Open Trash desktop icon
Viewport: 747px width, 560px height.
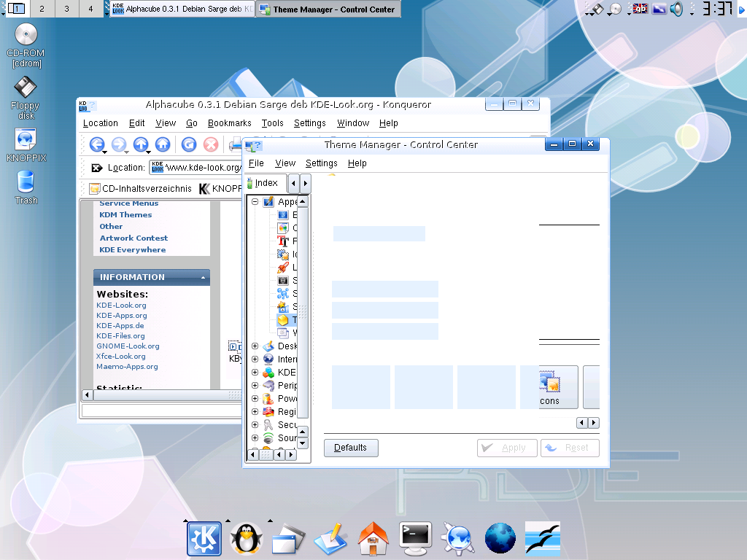26,187
